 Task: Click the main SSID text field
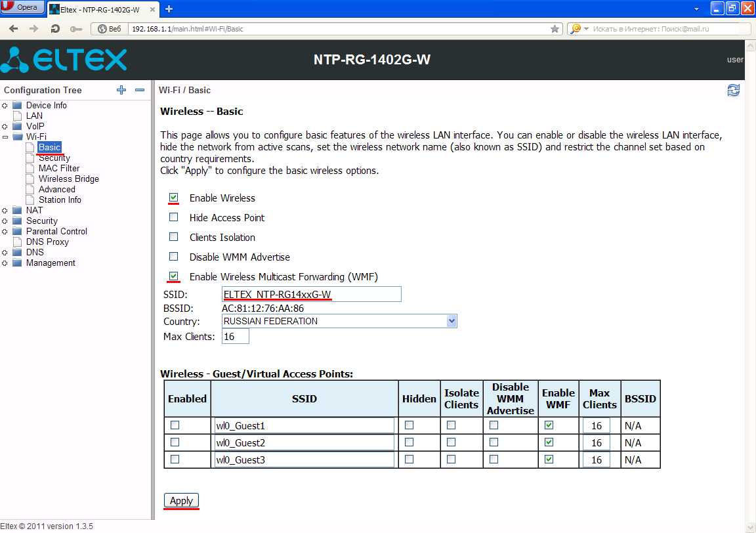pos(311,294)
